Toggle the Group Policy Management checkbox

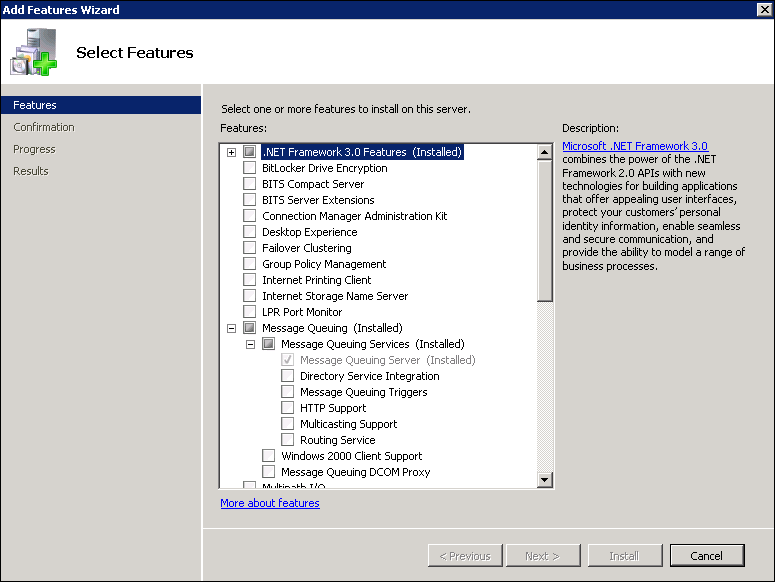tap(250, 264)
